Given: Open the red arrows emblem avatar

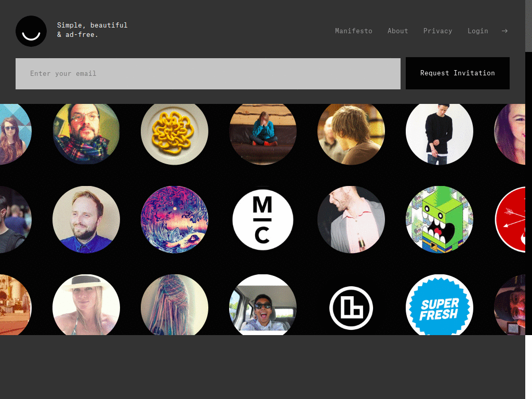Looking at the screenshot, I should coord(510,220).
